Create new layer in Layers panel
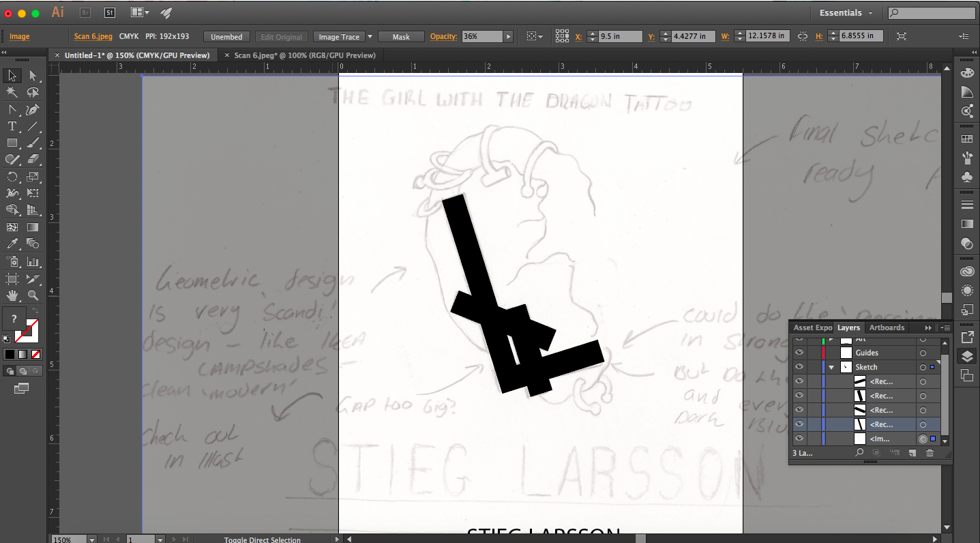Screen dimensions: 980x543 tap(912, 453)
